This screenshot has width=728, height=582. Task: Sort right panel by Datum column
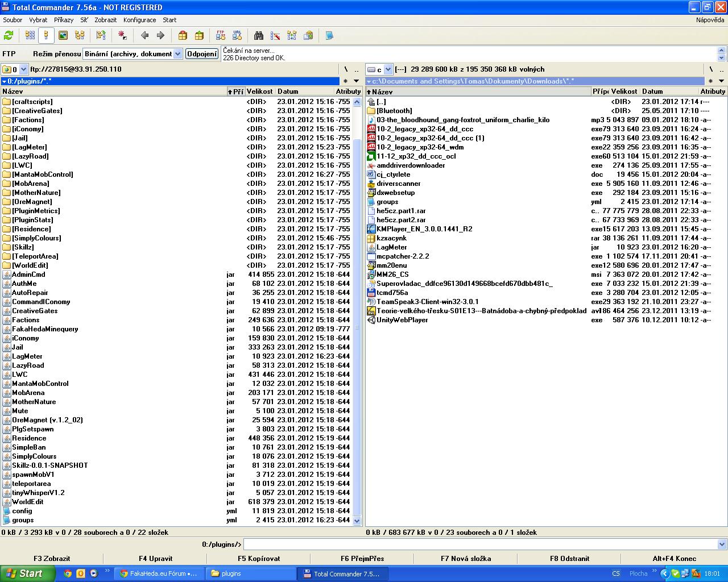click(x=669, y=91)
